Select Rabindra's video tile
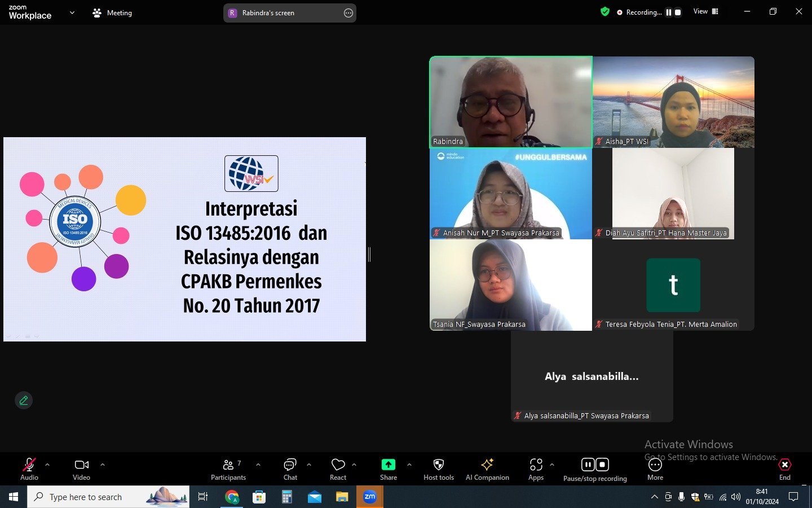Image resolution: width=812 pixels, height=508 pixels. click(511, 102)
